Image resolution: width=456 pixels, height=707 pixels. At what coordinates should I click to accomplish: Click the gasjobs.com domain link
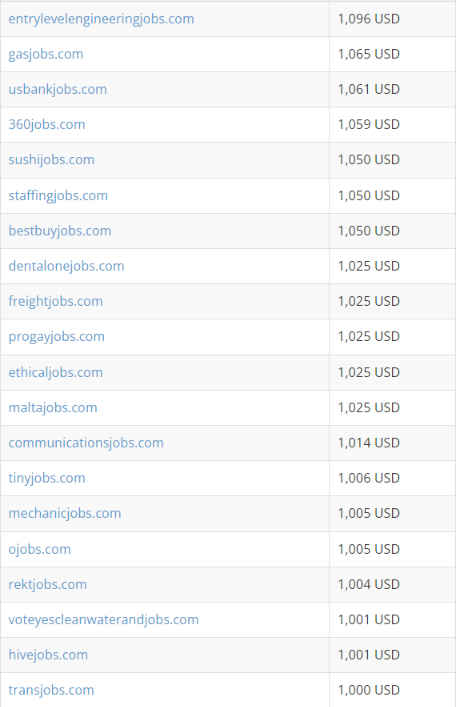point(46,55)
